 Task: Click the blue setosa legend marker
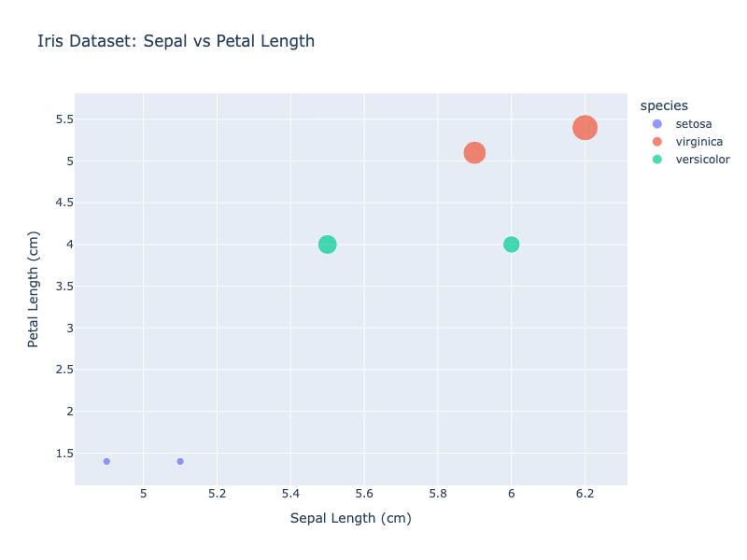(x=657, y=124)
